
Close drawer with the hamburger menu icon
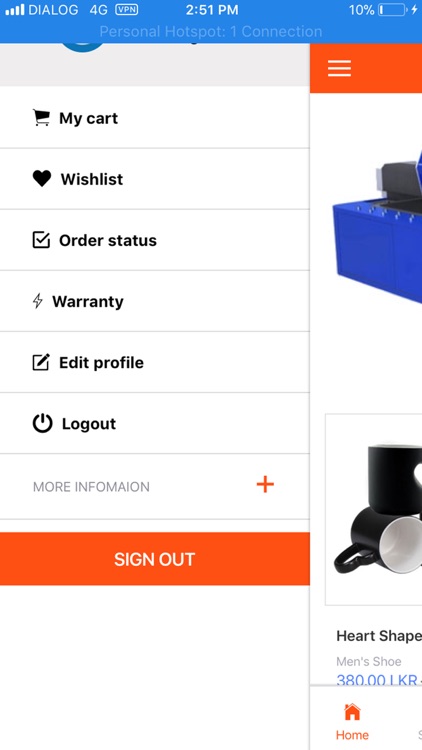(x=339, y=68)
